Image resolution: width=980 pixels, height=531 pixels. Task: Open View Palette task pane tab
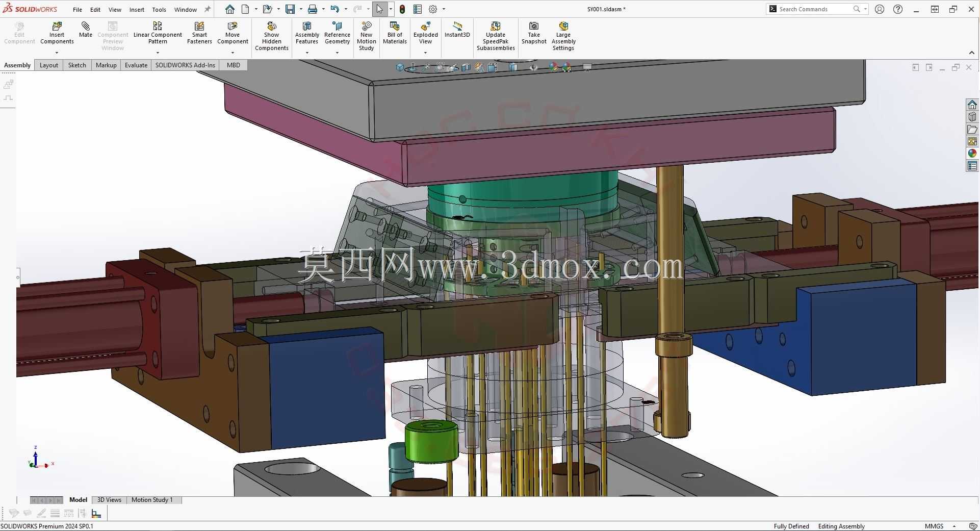tap(972, 141)
